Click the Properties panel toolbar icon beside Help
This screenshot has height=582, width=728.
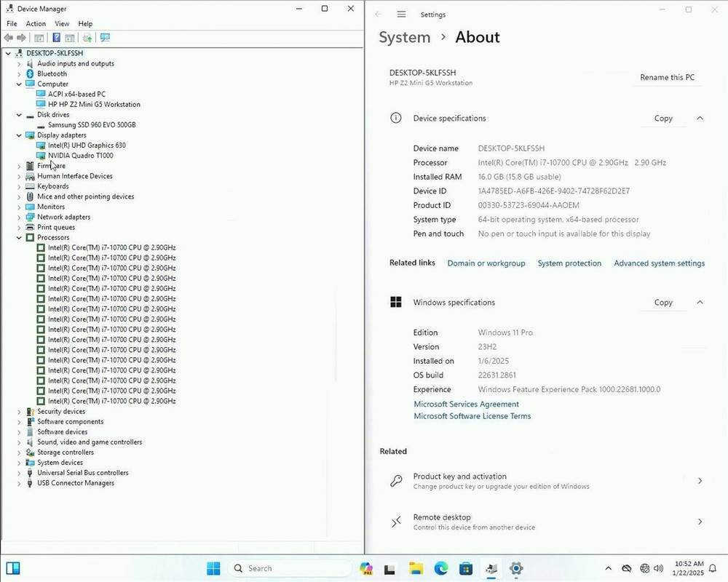(x=70, y=38)
